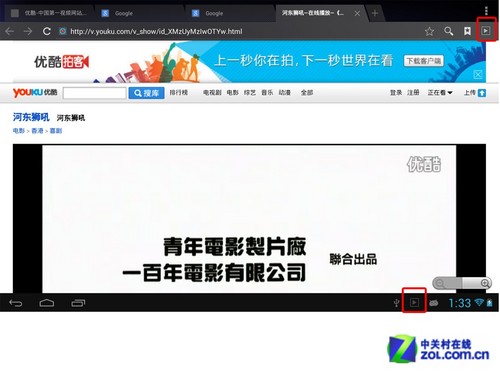The width and height of the screenshot is (500, 375).
Task: Tap the Android debug icon in system bar
Action: coord(434,303)
